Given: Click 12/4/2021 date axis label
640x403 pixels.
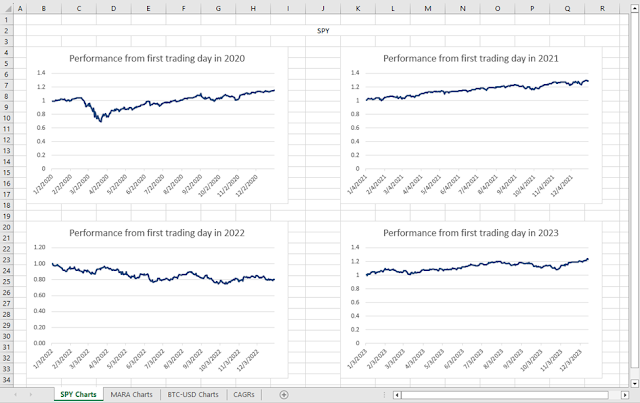Looking at the screenshot, I should 562,185.
